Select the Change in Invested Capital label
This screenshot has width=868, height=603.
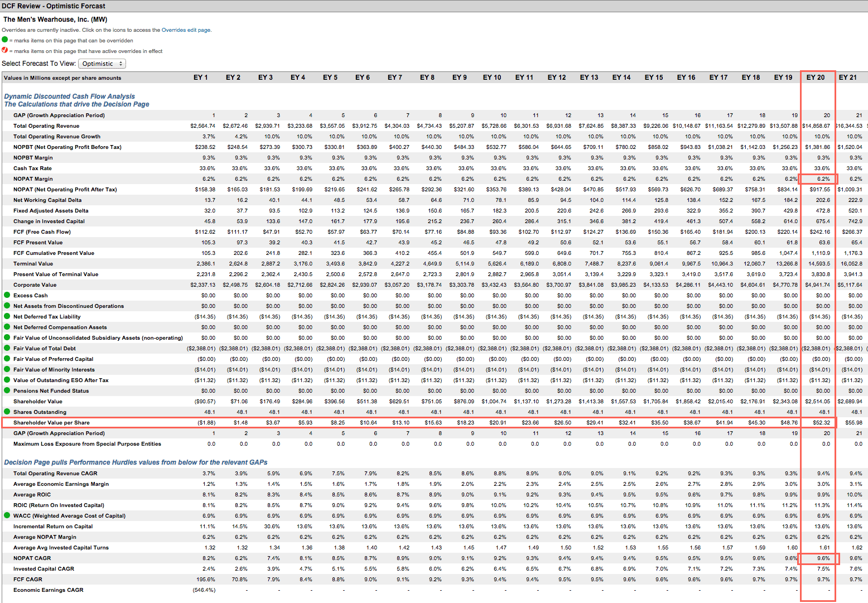(x=49, y=221)
